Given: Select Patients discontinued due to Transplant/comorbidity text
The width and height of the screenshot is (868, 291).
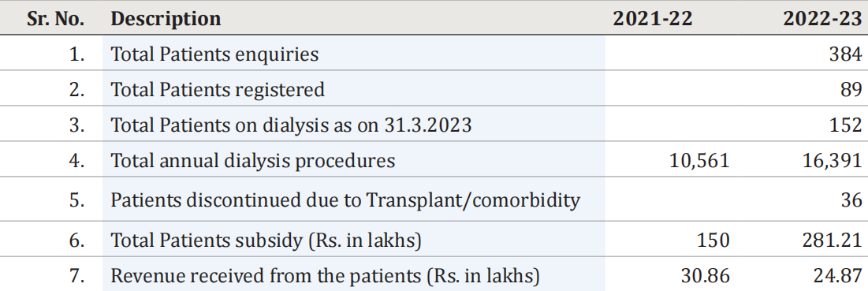Looking at the screenshot, I should click(x=345, y=200).
